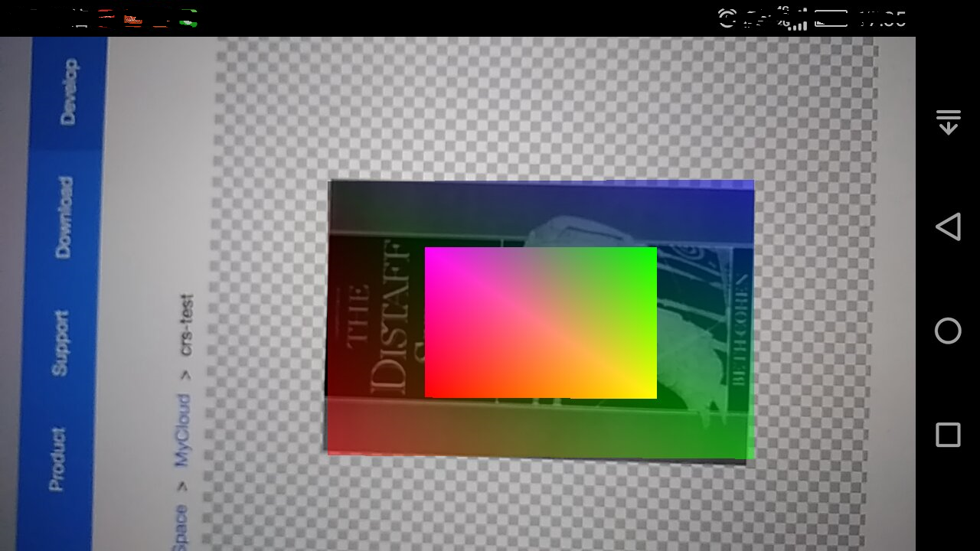Tap the mobile signal strength icon
Image resolution: width=980 pixels, height=551 pixels.
(x=796, y=19)
